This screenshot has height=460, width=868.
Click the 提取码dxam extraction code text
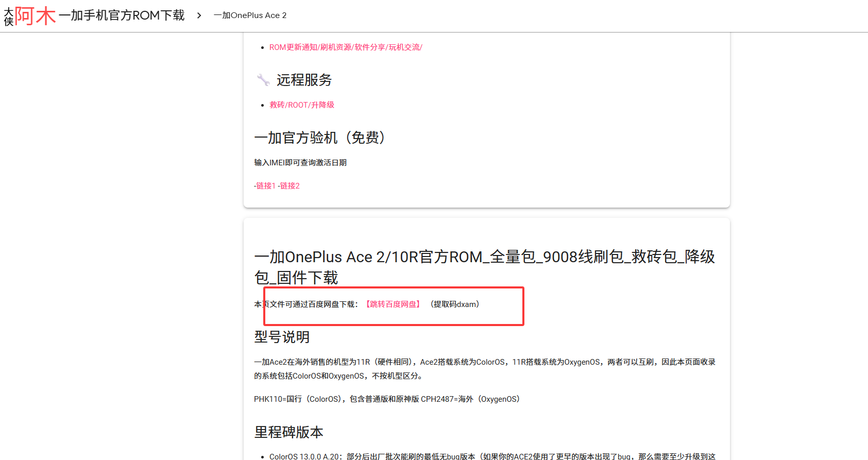pyautogui.click(x=455, y=304)
